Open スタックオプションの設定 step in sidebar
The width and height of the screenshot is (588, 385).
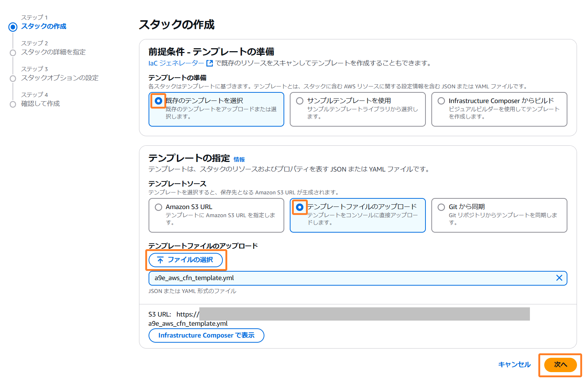(60, 78)
